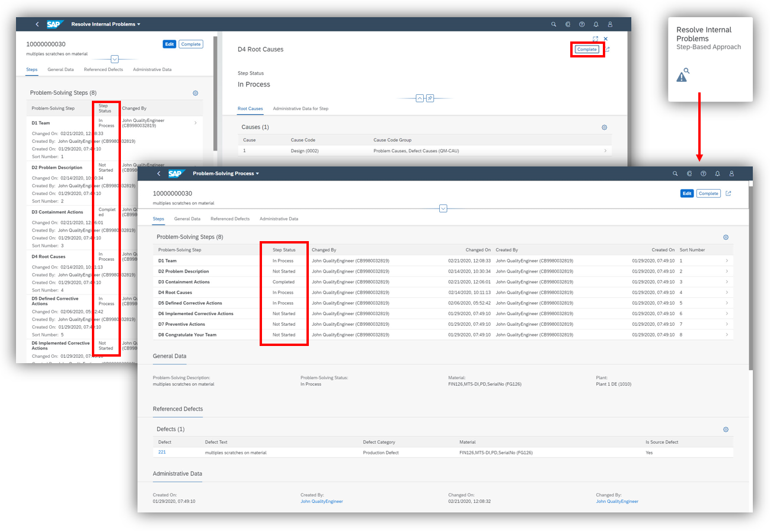
Task: Open search in Resolve Internal Problems header
Action: [554, 24]
